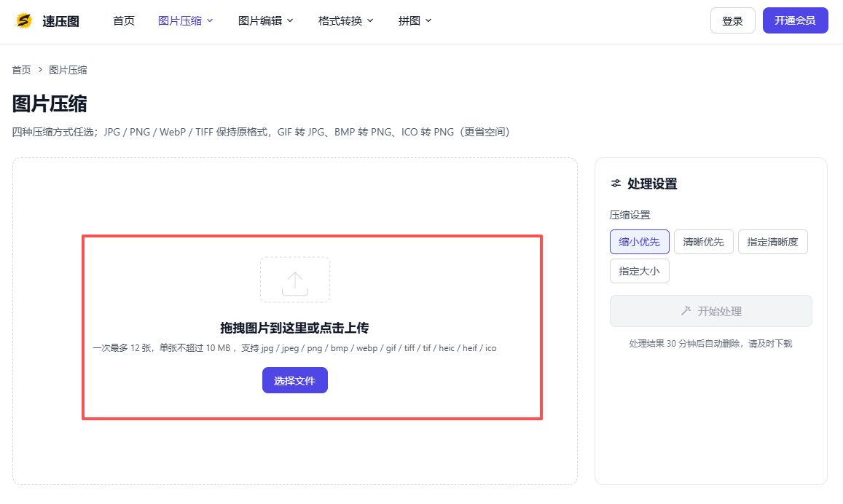This screenshot has height=504, width=843.
Task: Click the 登录 button
Action: point(733,20)
